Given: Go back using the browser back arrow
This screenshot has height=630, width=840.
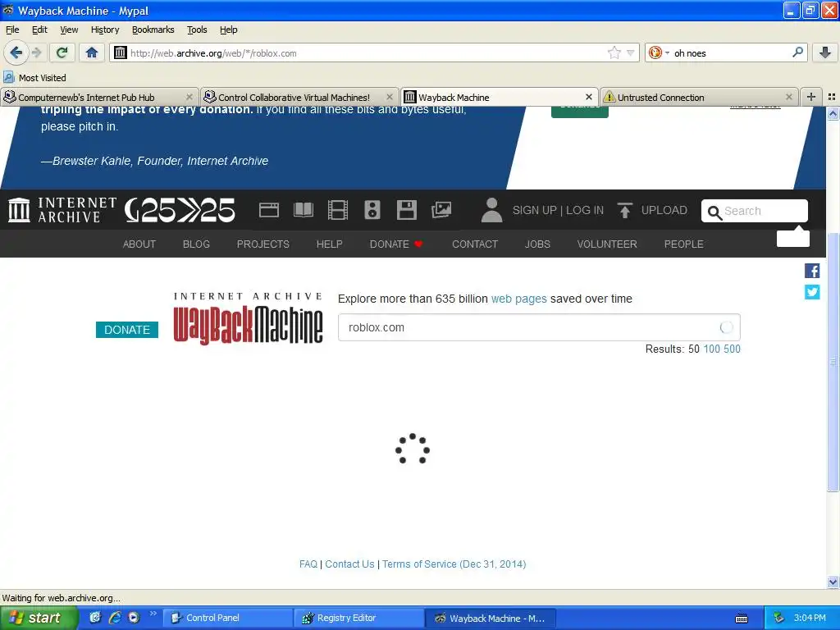Looking at the screenshot, I should (x=16, y=52).
